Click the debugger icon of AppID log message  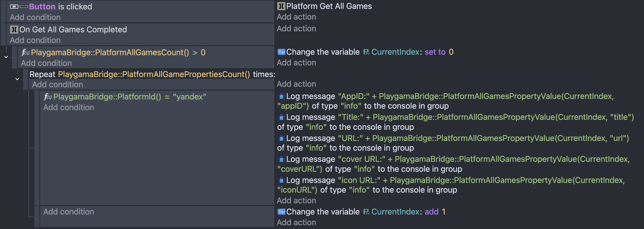281,96
